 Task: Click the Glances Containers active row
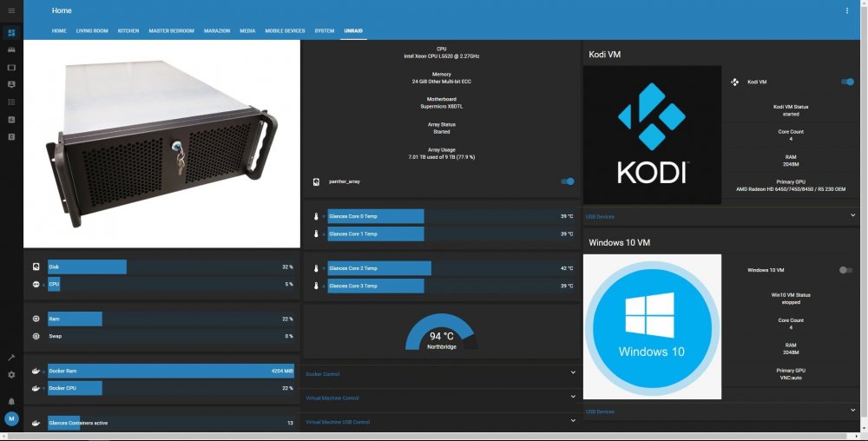point(163,423)
